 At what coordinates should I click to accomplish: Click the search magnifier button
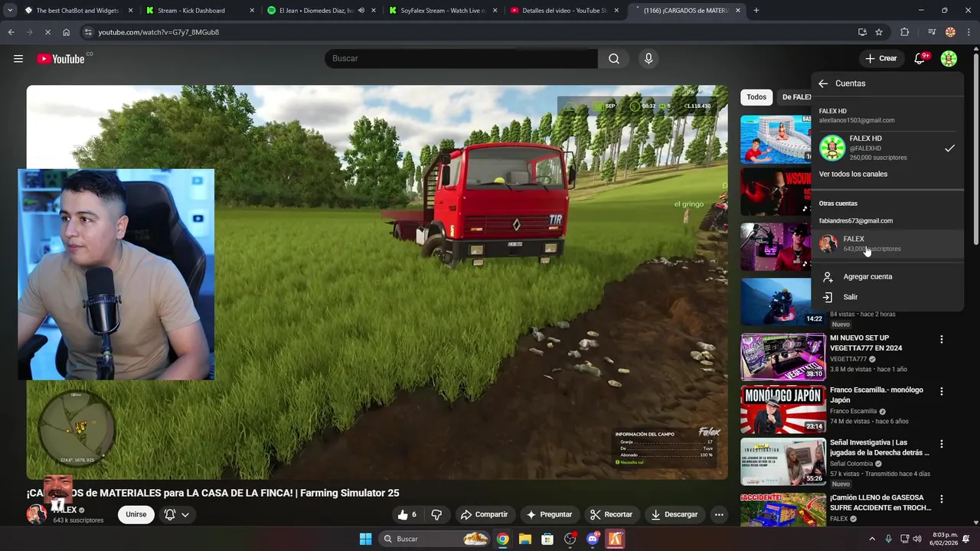click(x=614, y=59)
